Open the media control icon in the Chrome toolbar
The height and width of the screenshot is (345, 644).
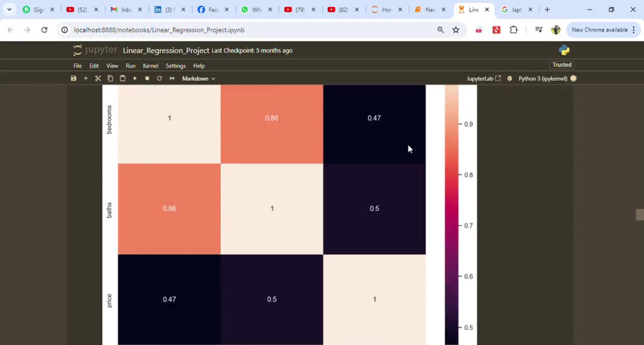coord(539,30)
